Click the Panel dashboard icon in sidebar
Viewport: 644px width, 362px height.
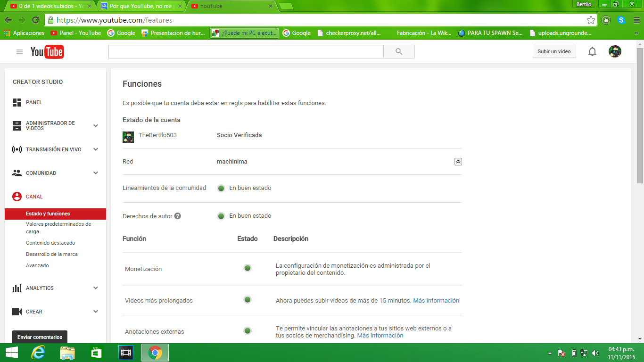17,102
